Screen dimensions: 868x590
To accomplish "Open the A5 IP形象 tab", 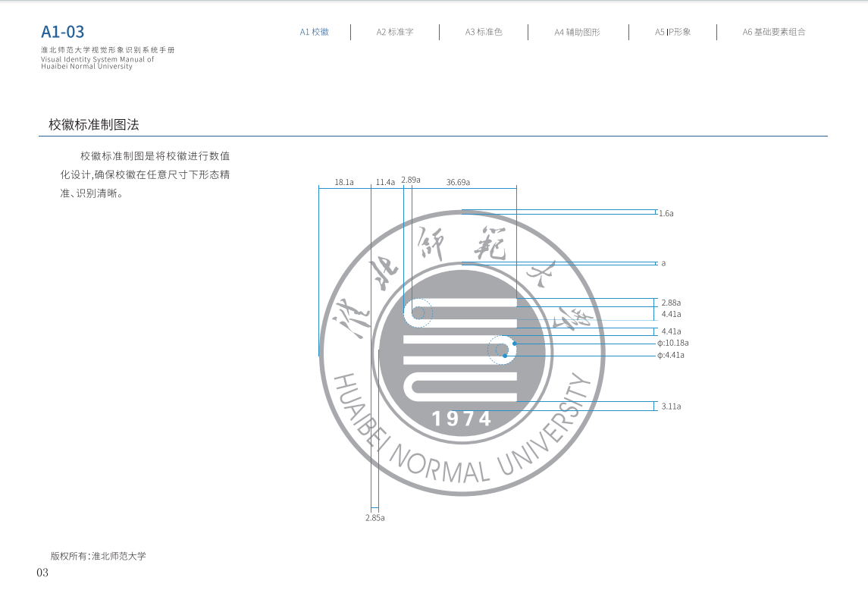I will tap(672, 32).
